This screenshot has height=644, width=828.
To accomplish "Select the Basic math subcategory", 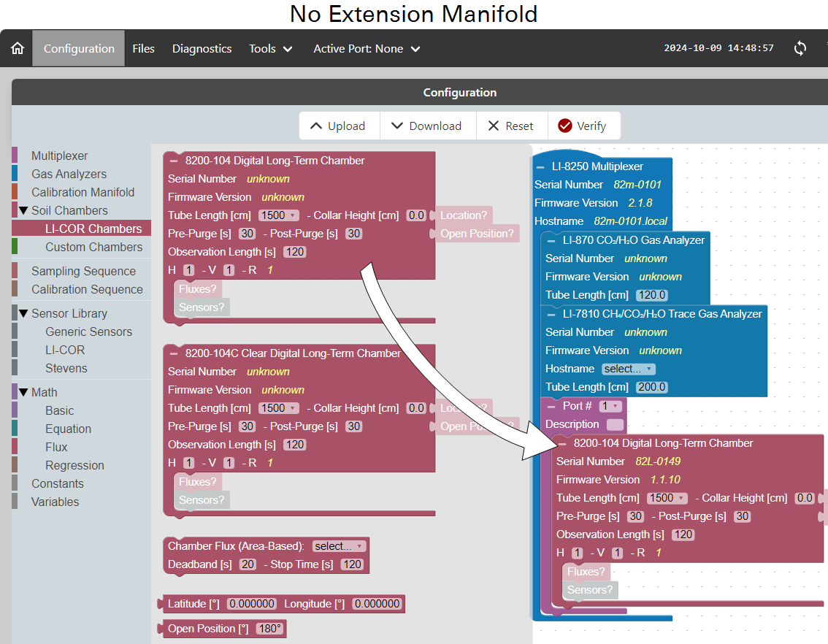I will tap(60, 410).
